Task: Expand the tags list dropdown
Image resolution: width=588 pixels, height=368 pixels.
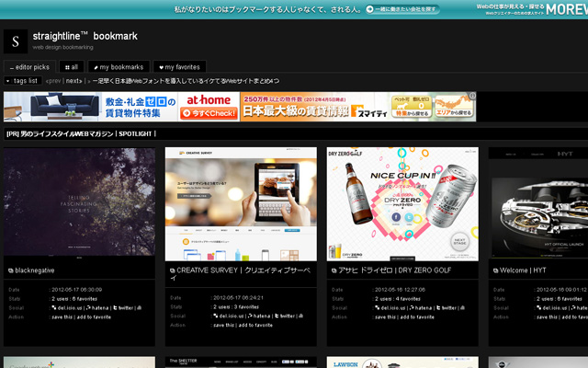Action: click(22, 81)
